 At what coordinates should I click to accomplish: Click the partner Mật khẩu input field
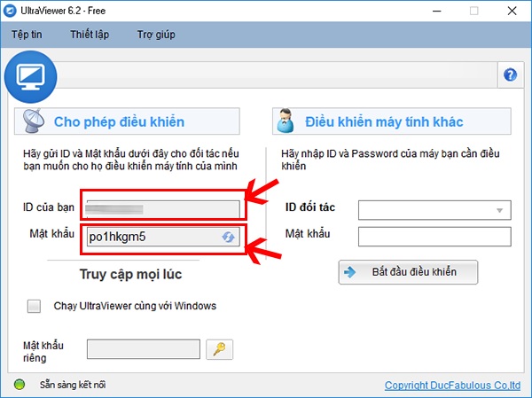point(434,237)
